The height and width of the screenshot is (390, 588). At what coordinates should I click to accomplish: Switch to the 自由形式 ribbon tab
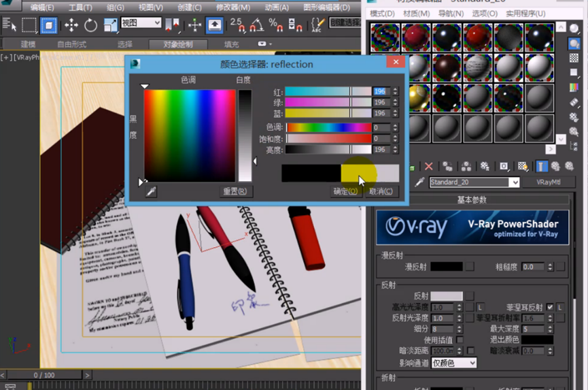71,44
